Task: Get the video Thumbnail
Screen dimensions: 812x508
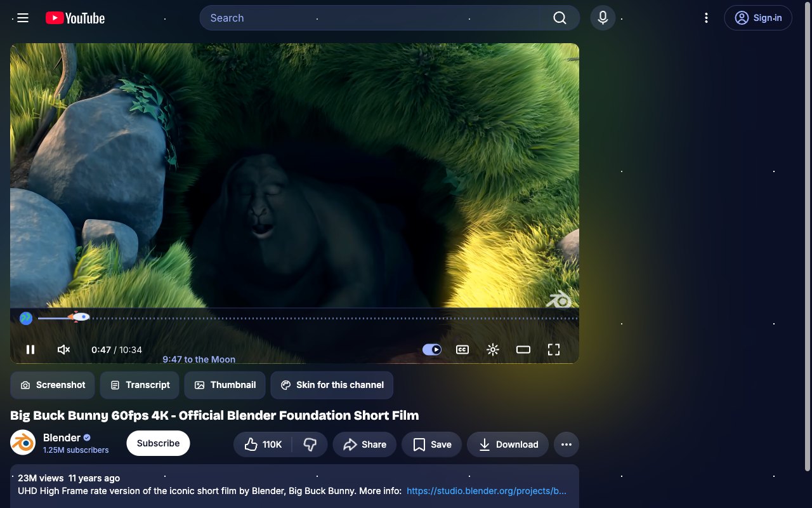Action: click(x=225, y=385)
